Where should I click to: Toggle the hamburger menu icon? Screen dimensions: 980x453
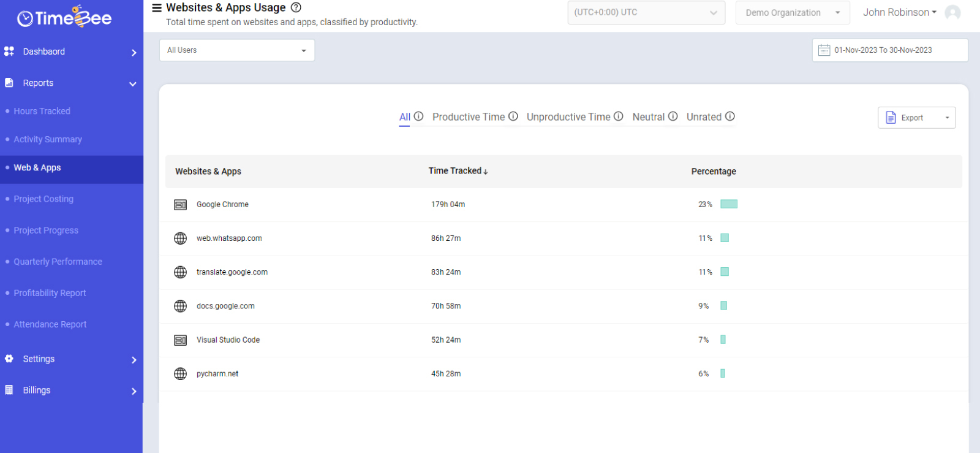click(157, 8)
